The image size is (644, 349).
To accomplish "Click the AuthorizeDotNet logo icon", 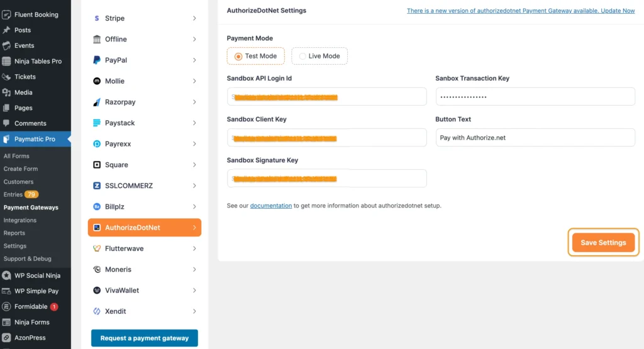I will coord(96,228).
